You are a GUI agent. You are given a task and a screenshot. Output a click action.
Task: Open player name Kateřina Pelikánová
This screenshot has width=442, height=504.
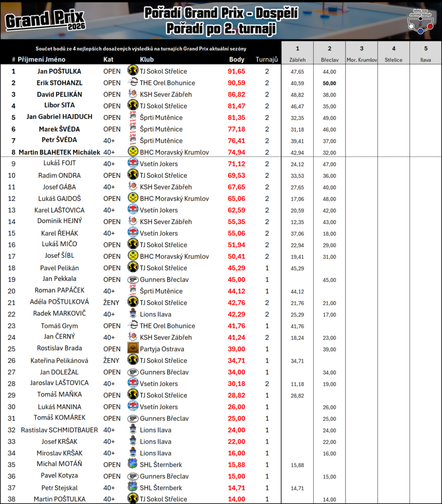click(59, 360)
